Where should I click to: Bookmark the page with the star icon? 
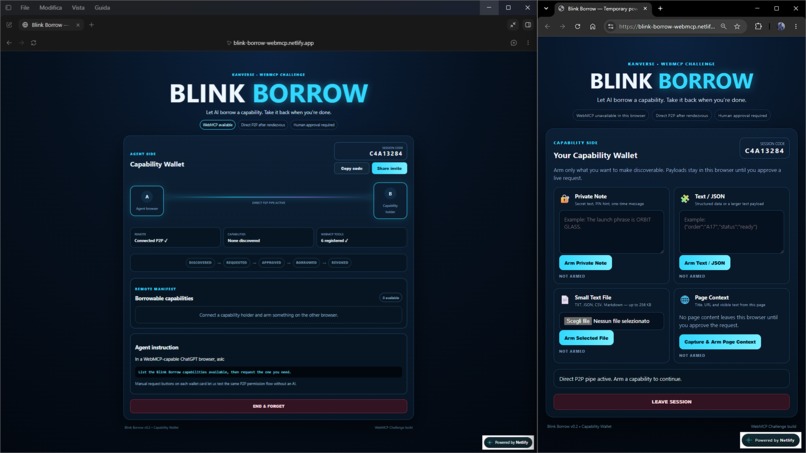coord(737,26)
